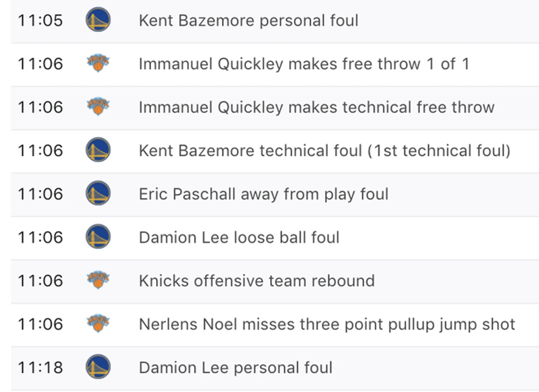Select Knicks offensive team rebound entry
Image resolution: width=539 pixels, height=392 pixels.
275,282
